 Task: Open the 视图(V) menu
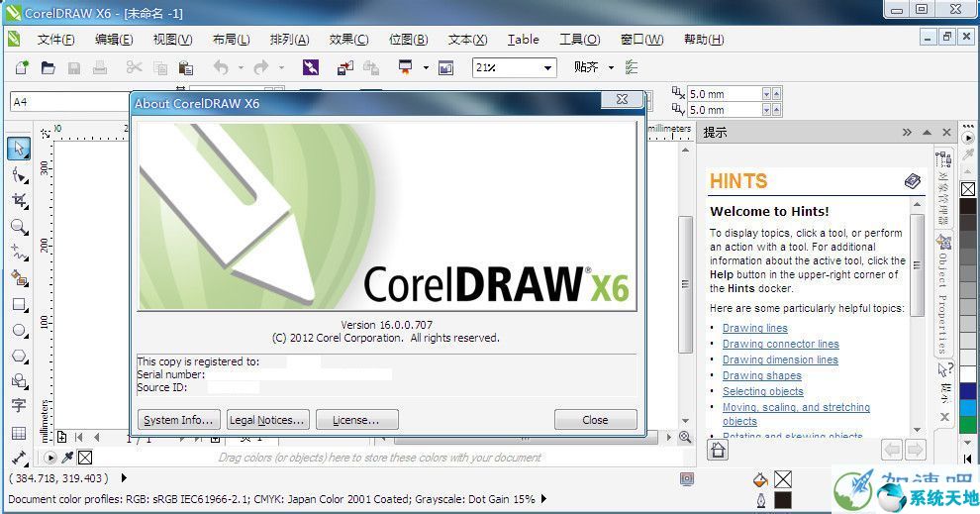pos(172,40)
